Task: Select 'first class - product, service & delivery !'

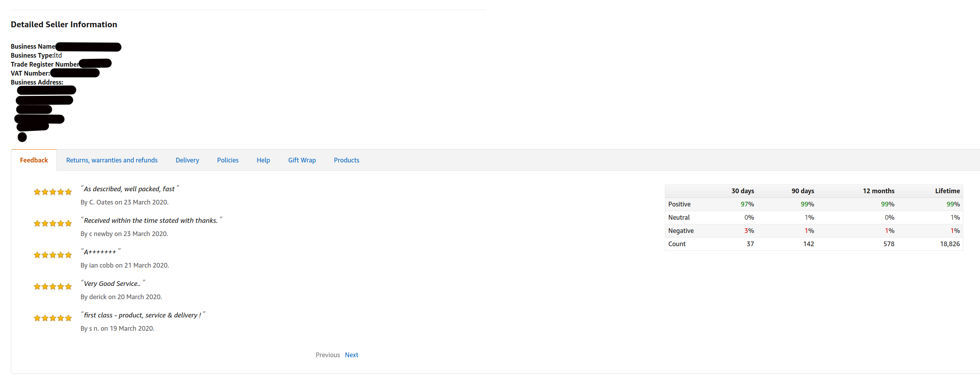Action: pyautogui.click(x=142, y=315)
